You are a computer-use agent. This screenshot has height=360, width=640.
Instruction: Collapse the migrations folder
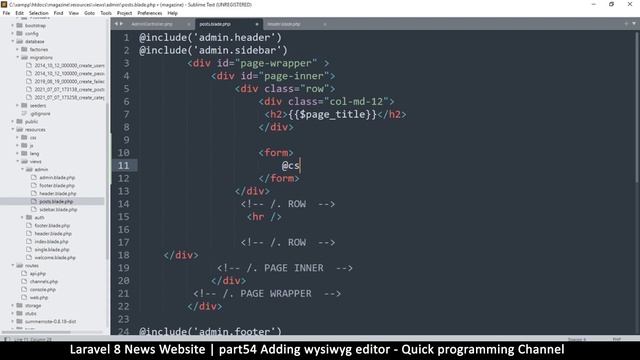click(x=18, y=58)
